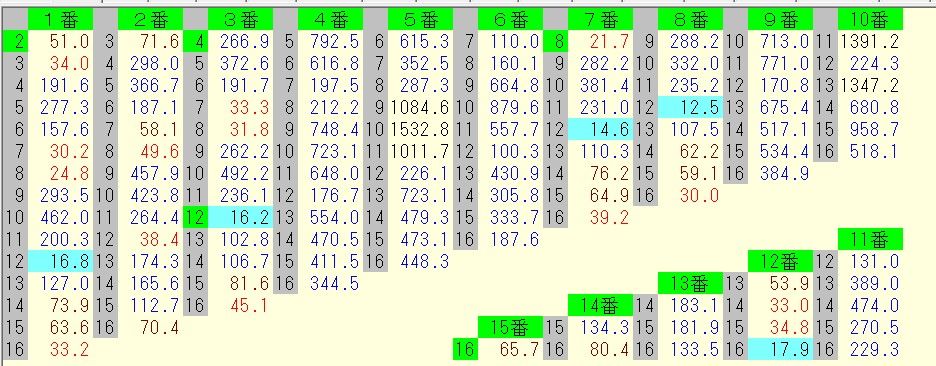Select the 5番 column header
The width and height of the screenshot is (936, 366).
click(x=420, y=20)
